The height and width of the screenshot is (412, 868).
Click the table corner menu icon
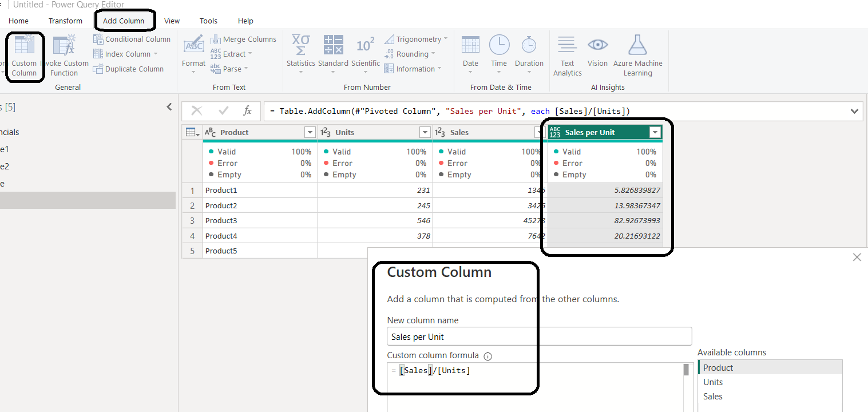192,132
